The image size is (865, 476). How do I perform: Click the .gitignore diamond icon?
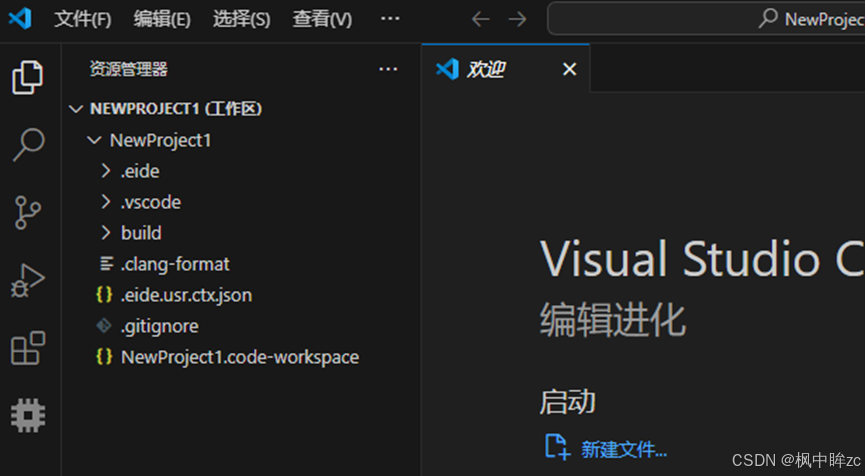(104, 325)
